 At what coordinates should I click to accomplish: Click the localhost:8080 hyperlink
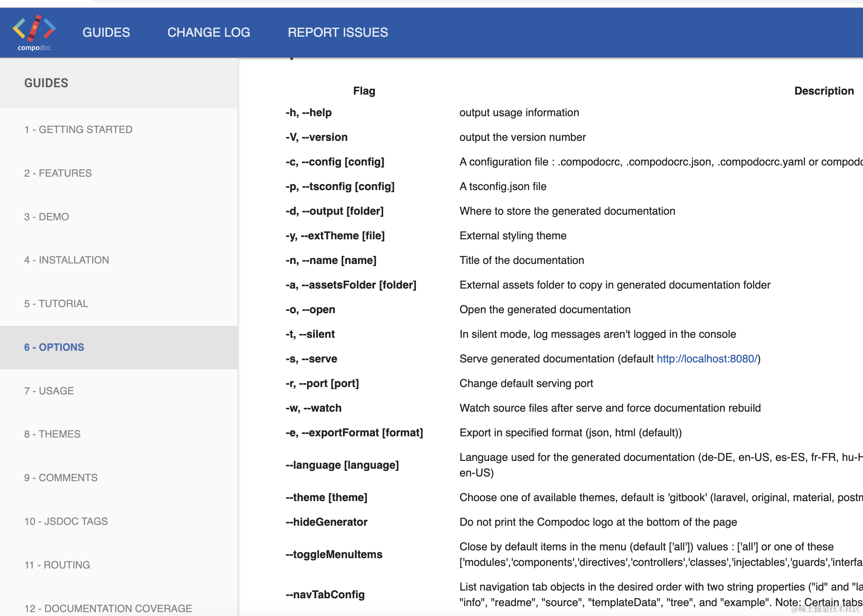click(707, 359)
